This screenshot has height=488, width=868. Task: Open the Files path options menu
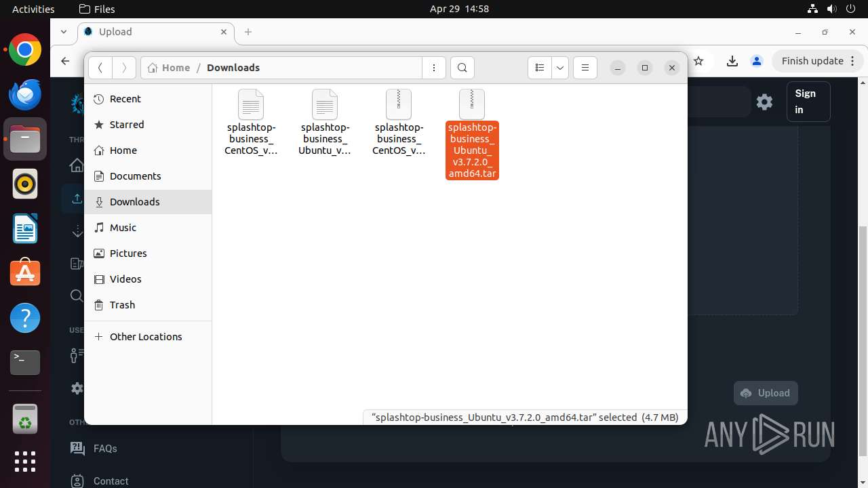(434, 68)
